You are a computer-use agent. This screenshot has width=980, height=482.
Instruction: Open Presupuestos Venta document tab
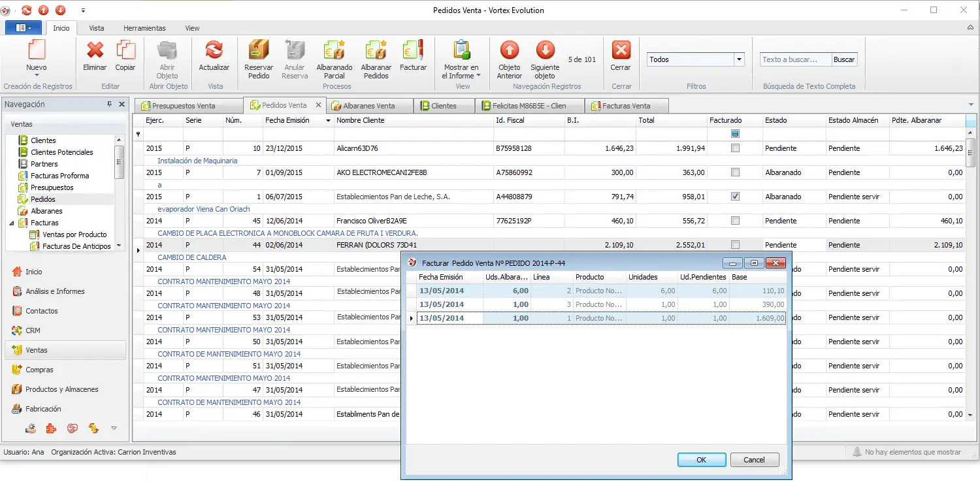(x=189, y=106)
